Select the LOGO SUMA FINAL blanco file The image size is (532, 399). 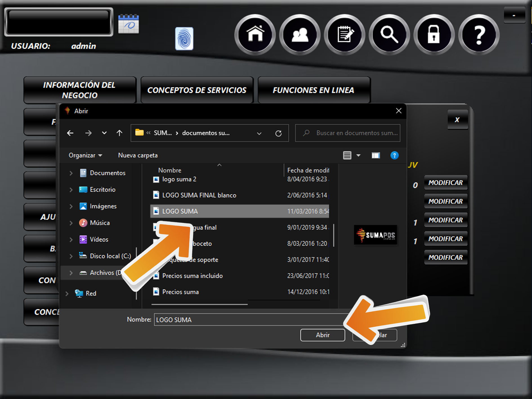tap(199, 195)
